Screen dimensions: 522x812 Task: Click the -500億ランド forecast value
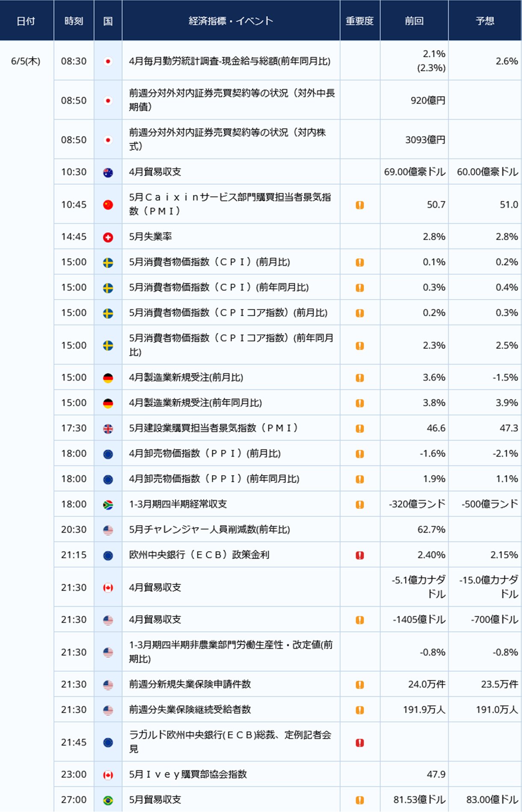(x=490, y=504)
